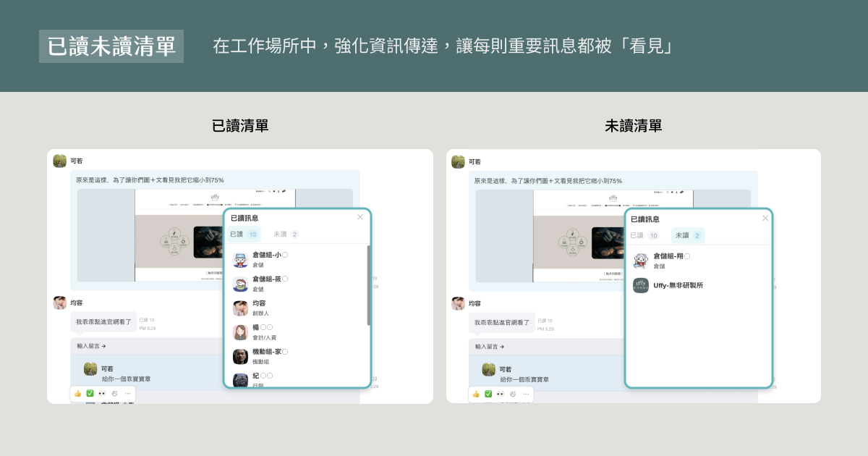Switch to 未讀 tab in left popup

coord(286,235)
